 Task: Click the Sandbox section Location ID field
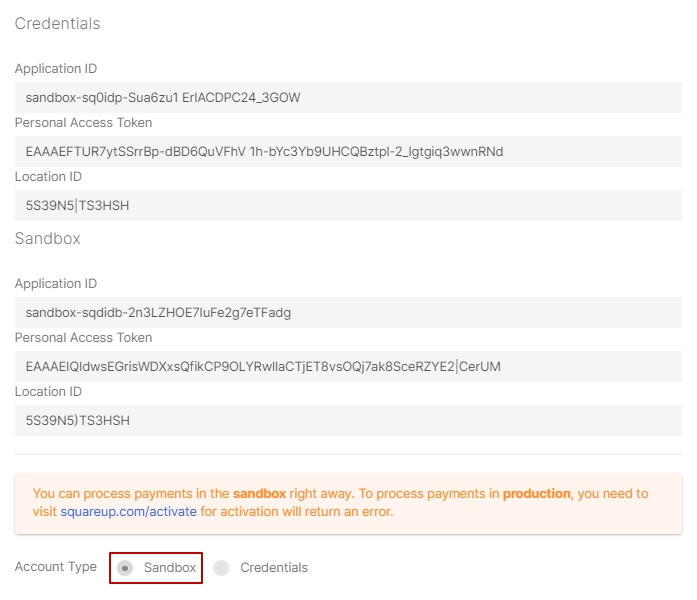pyautogui.click(x=347, y=420)
